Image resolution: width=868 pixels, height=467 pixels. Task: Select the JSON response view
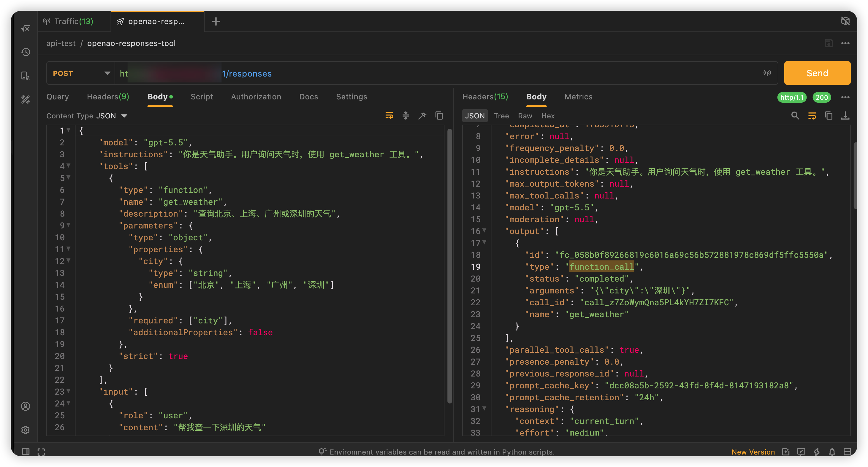coord(475,116)
